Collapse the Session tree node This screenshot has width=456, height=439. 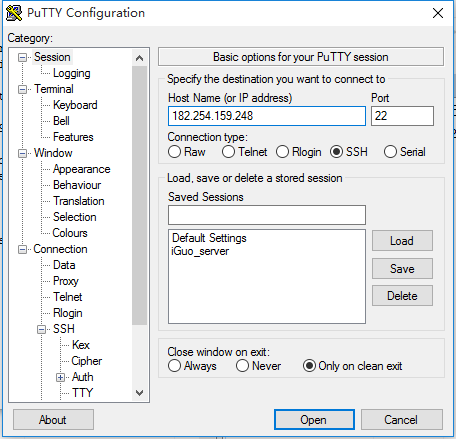coord(22,57)
